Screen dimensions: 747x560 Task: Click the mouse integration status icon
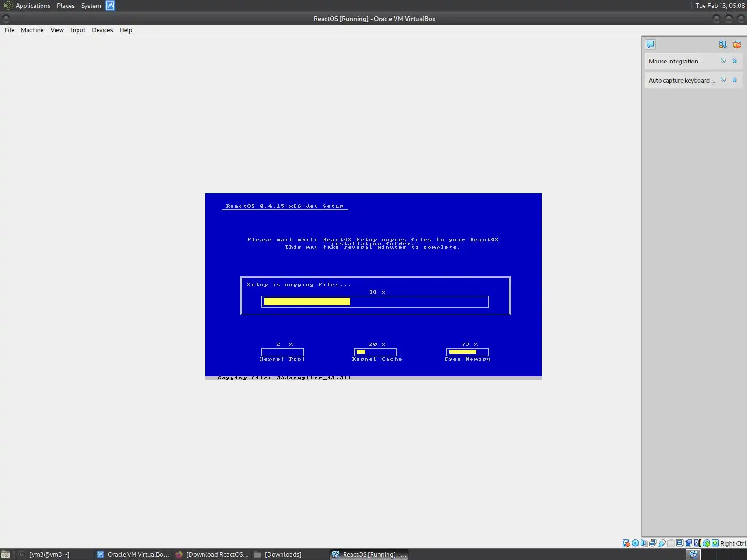coord(706,543)
